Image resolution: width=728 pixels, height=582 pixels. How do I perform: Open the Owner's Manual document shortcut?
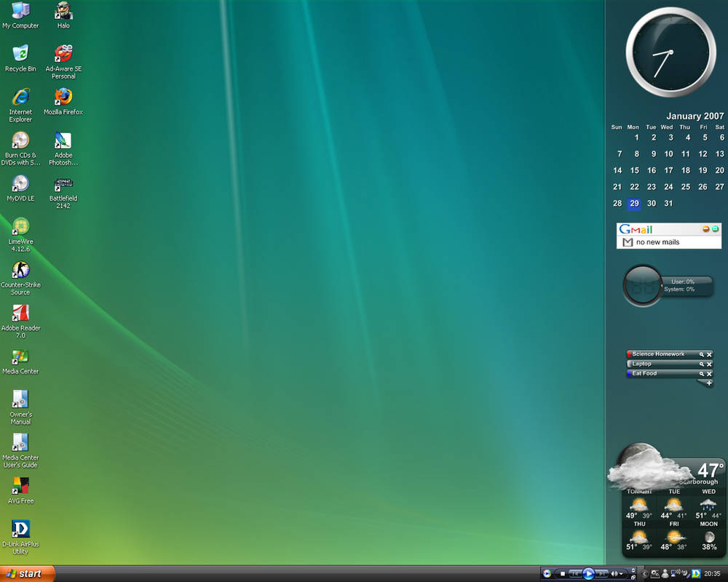point(20,407)
